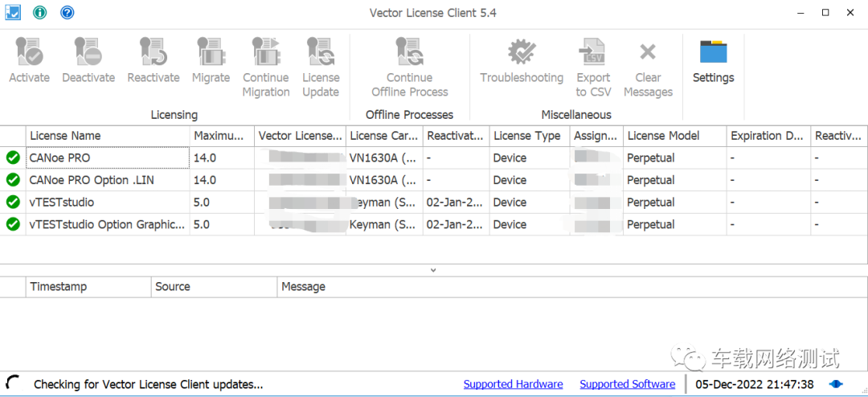Sort by the License Type column header
The height and width of the screenshot is (397, 868).
(x=530, y=136)
